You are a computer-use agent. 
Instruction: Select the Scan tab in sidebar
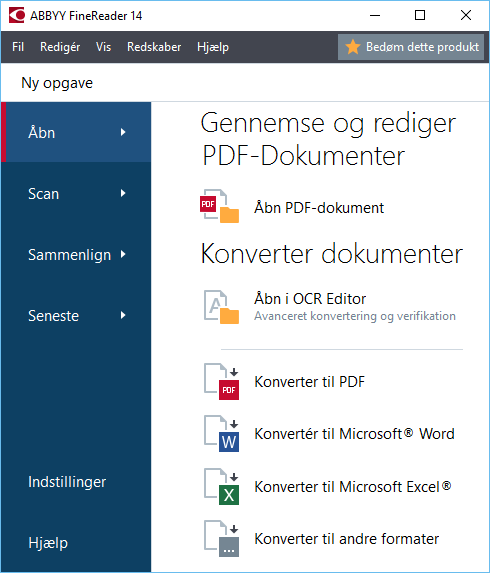pyautogui.click(x=76, y=193)
